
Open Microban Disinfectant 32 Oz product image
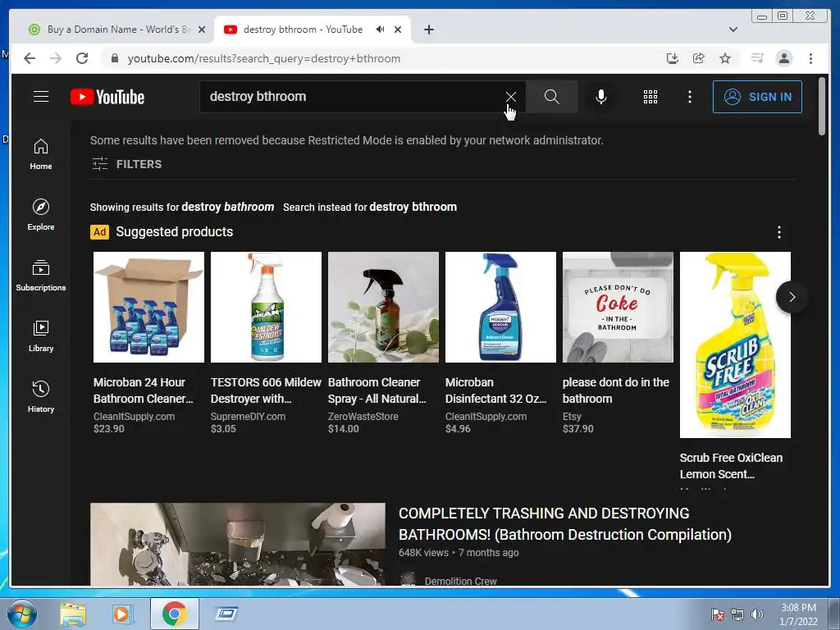tap(501, 307)
